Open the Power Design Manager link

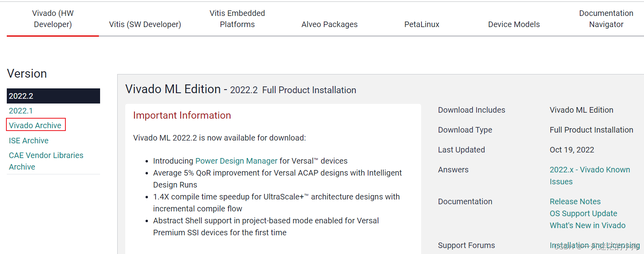236,160
